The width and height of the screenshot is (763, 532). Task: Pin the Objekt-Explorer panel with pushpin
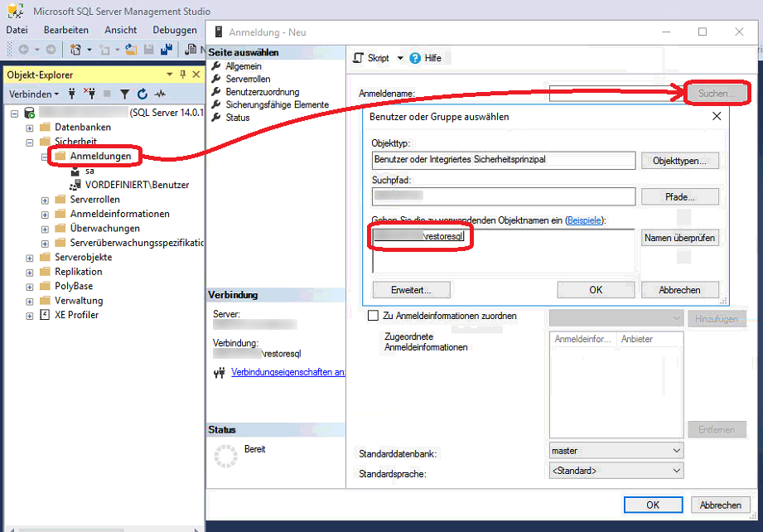183,75
